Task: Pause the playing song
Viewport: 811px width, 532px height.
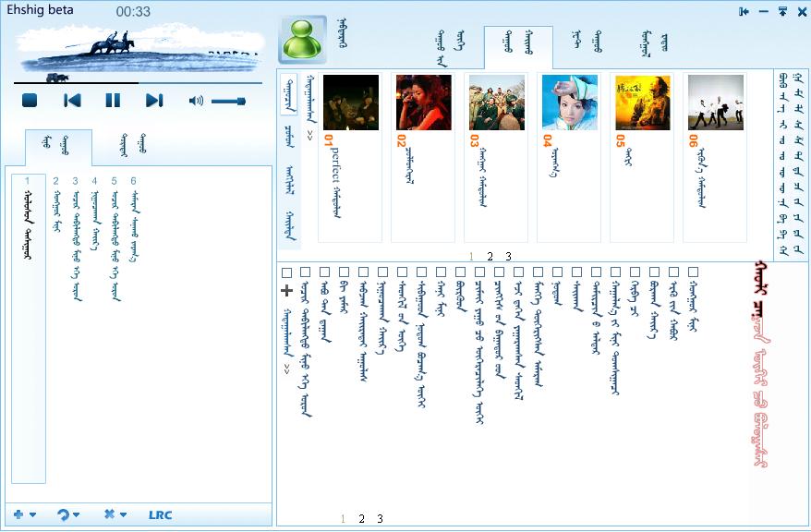Action: 113,101
